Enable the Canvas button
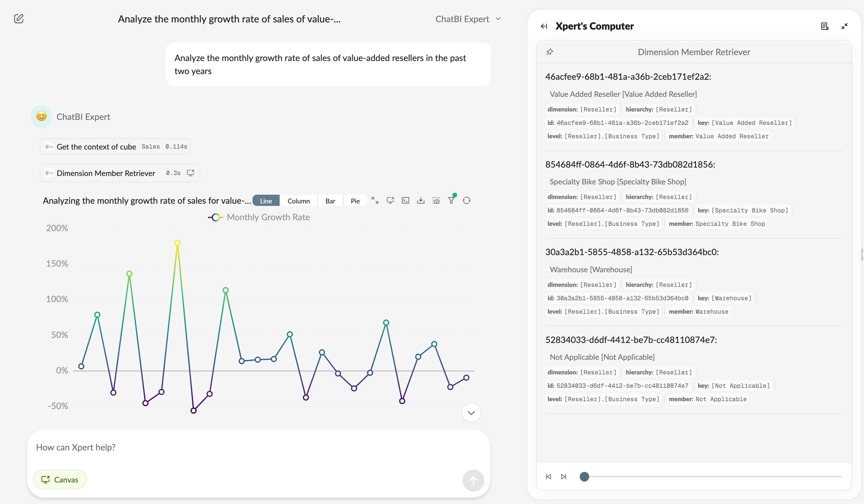 (60, 479)
